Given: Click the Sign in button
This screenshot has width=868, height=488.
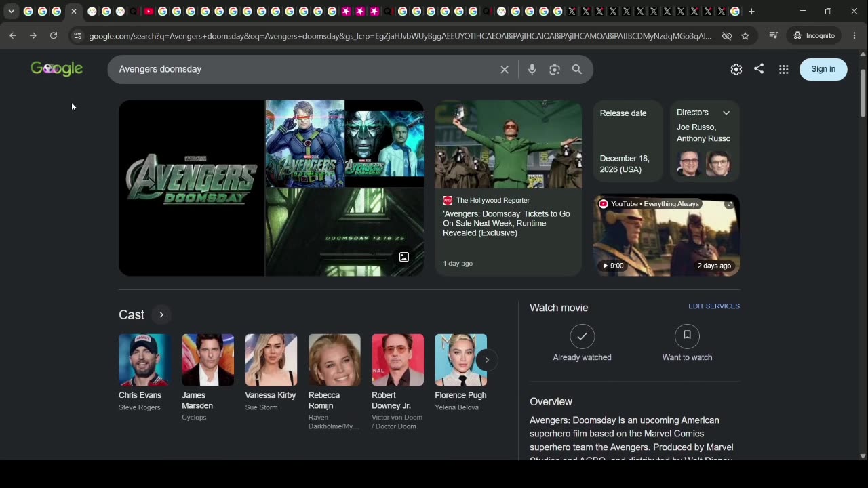Looking at the screenshot, I should point(823,69).
